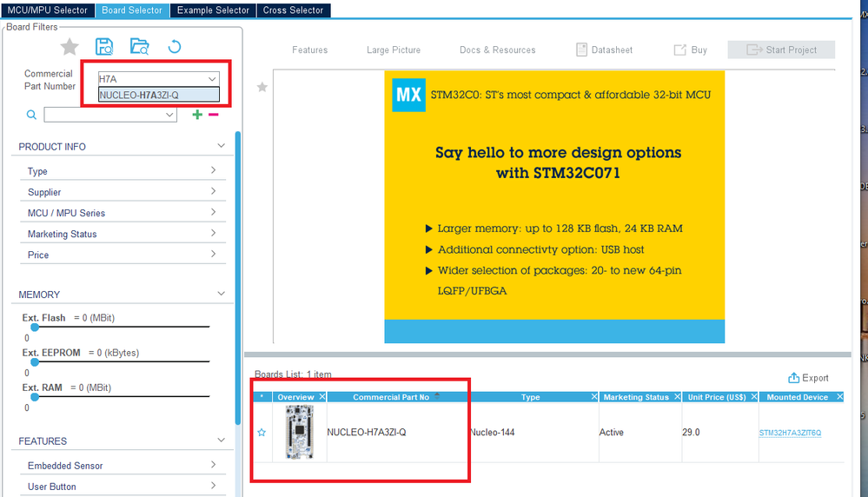
Task: Close the Overview column
Action: 322,397
